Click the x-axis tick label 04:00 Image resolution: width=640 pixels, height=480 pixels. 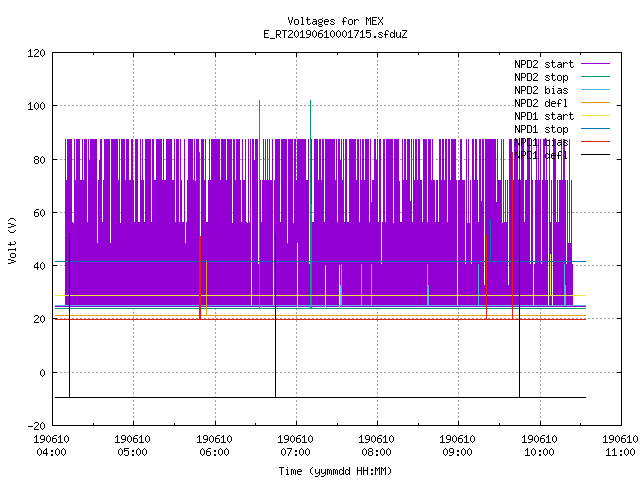[51, 452]
